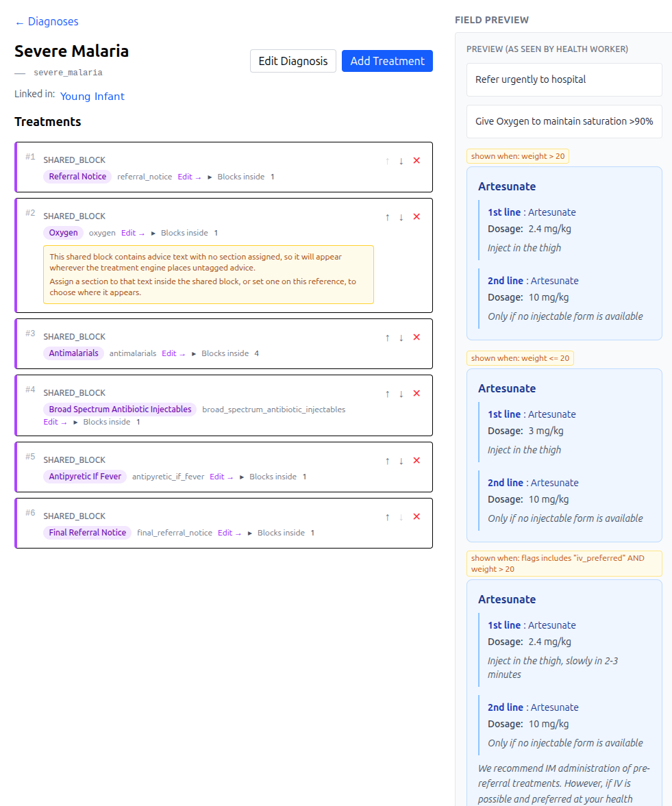Viewport: 672px width, 806px height.
Task: Open the Young Infant linked algorithm
Action: (92, 97)
